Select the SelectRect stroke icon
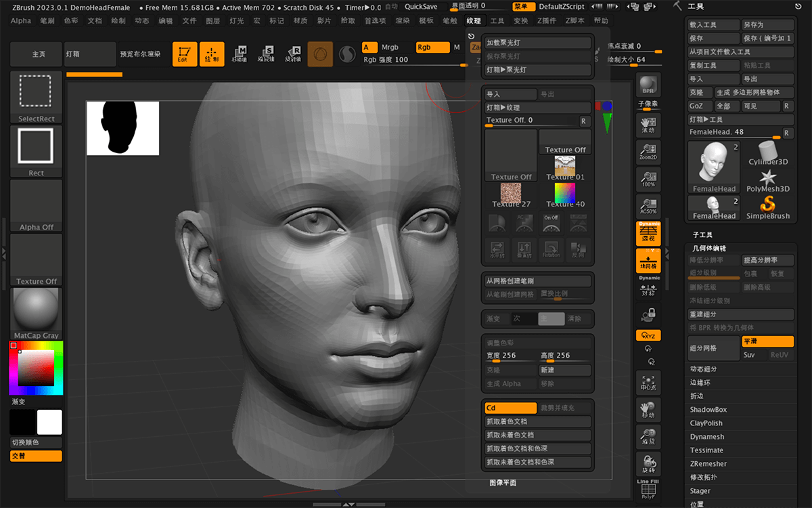Viewport: 812px width, 508px height. (x=36, y=97)
